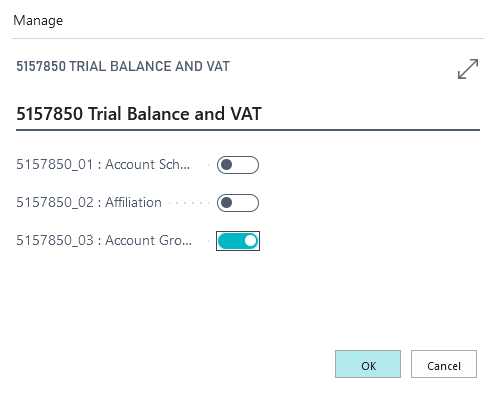This screenshot has height=399, width=497.
Task: Click the dark knob of the Account Sch... switch
Action: click(x=227, y=165)
